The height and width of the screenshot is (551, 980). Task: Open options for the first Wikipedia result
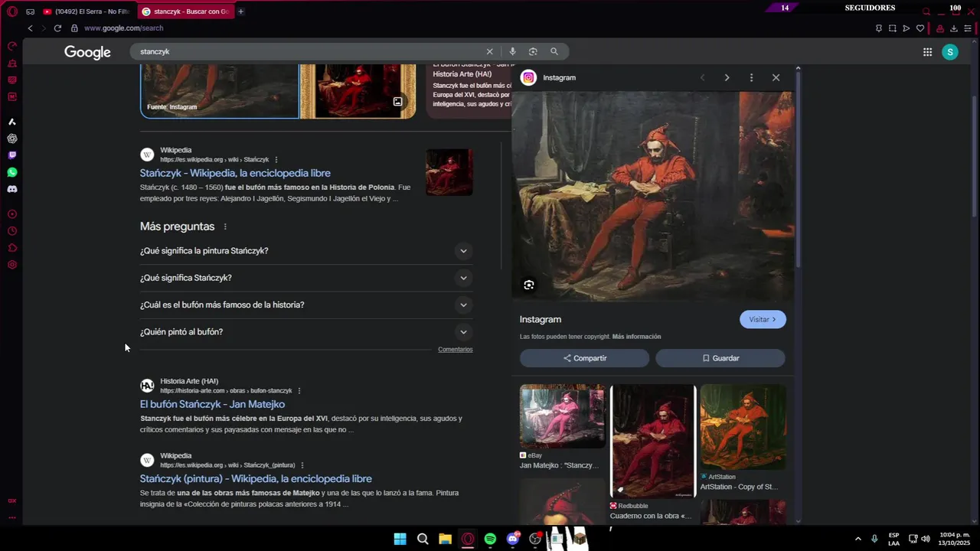pos(276,160)
